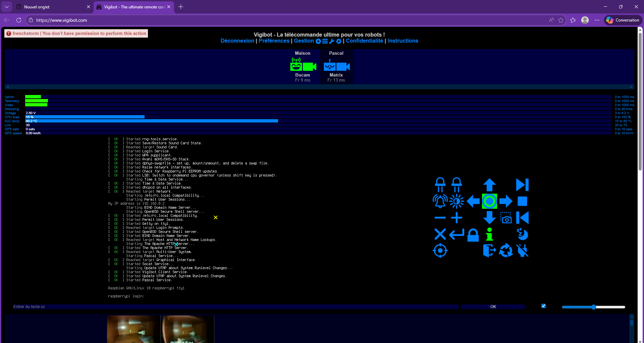This screenshot has height=343, width=644.
Task: Click the OK button
Action: [493, 307]
